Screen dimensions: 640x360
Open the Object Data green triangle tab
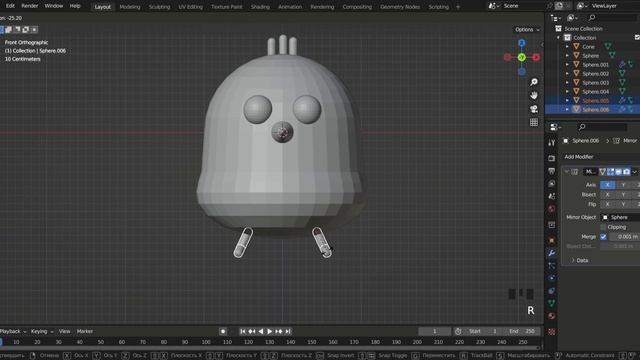551,303
